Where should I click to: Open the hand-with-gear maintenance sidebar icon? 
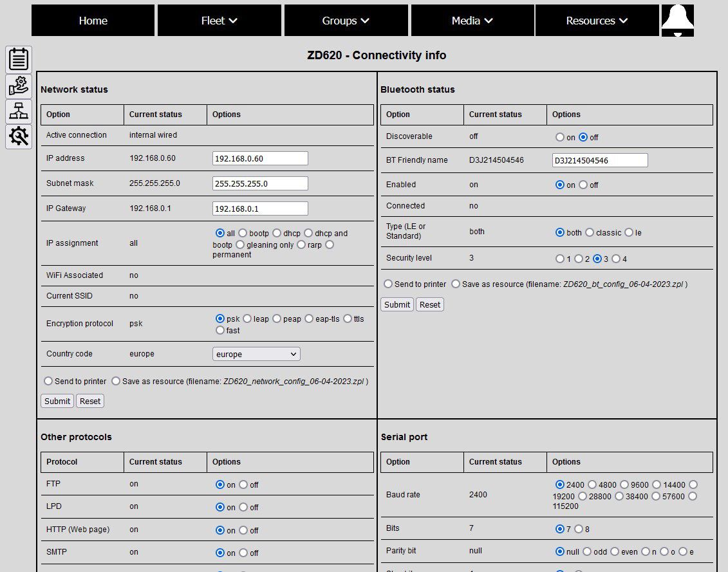coord(19,86)
